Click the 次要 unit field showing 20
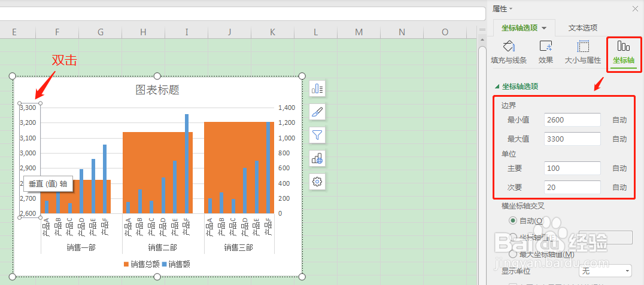Image resolution: width=644 pixels, height=285 pixels. coord(572,188)
